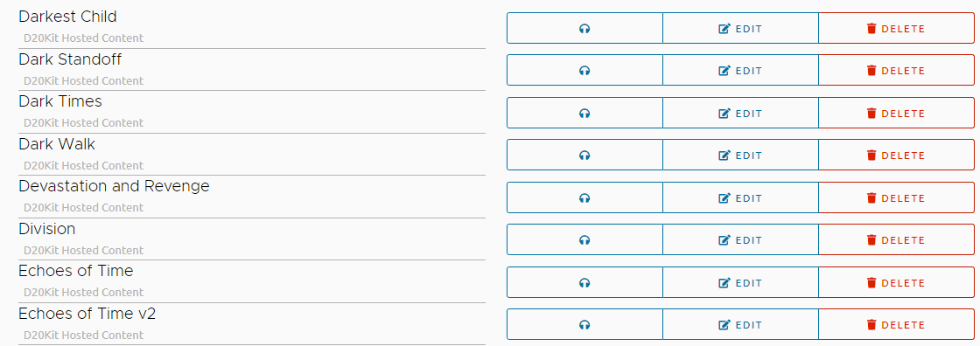Delete the Division track
Screen dimensions: 980x346
click(896, 239)
